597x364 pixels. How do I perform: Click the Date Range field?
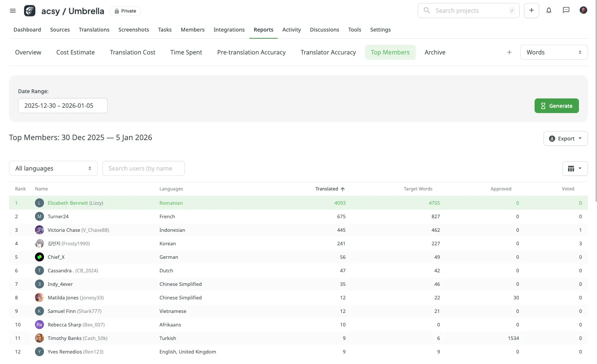[x=63, y=106]
